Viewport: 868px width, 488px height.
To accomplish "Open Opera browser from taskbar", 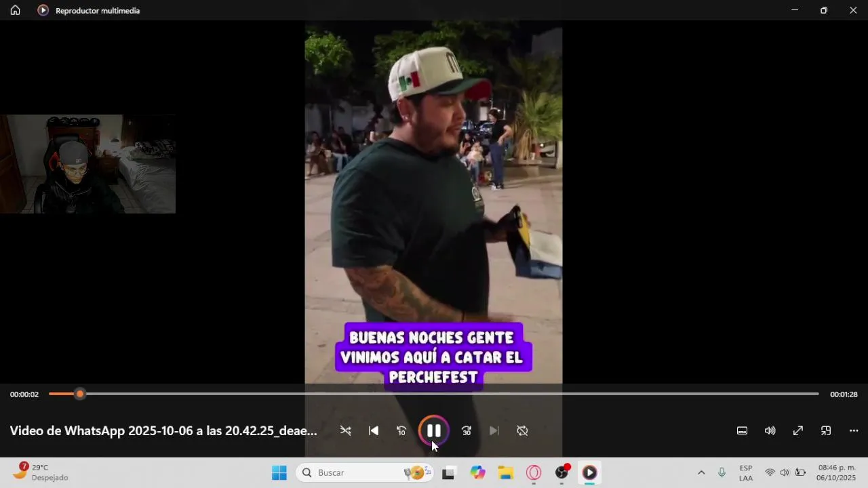I will [x=534, y=472].
